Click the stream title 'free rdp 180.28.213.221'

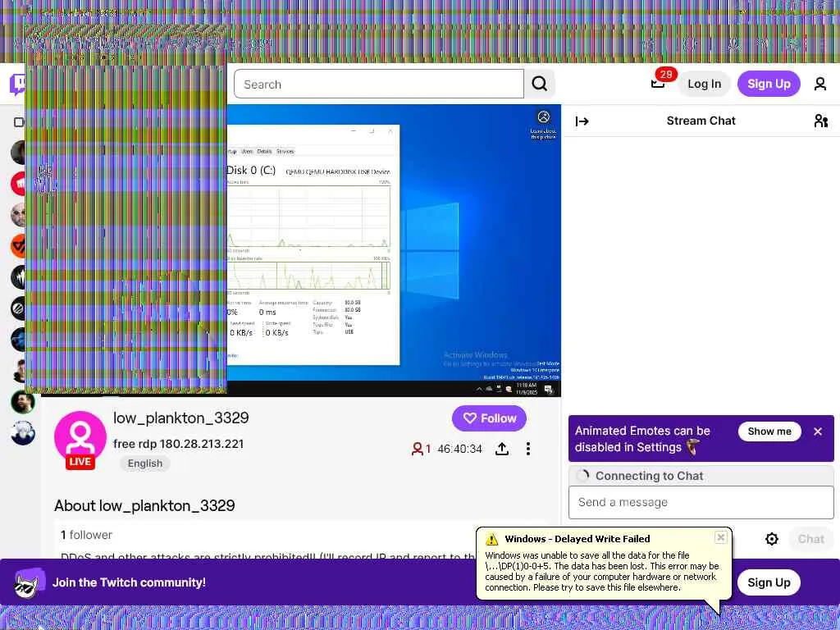pyautogui.click(x=178, y=444)
